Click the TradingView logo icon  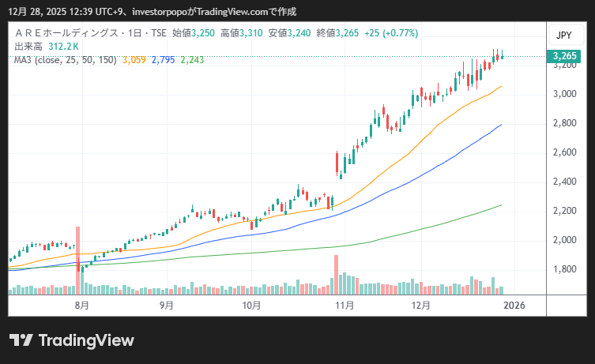[21, 340]
